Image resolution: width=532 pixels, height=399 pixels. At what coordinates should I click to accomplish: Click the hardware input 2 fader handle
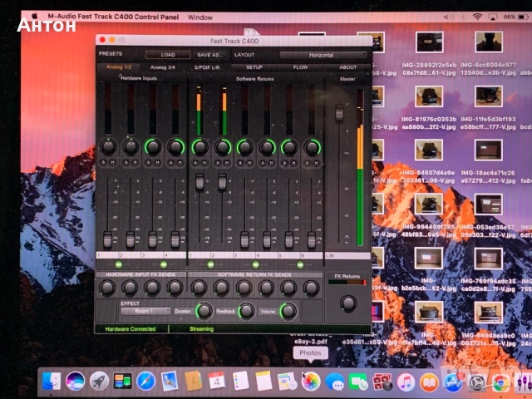click(131, 239)
